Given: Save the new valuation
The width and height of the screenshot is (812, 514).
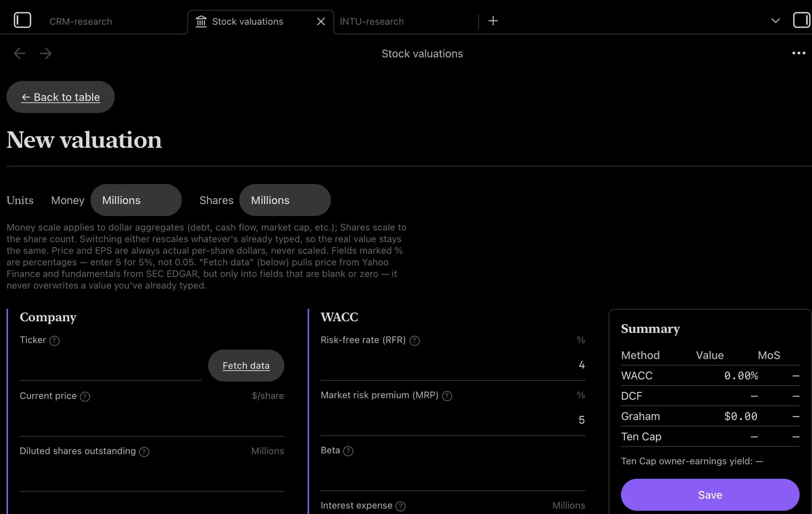Looking at the screenshot, I should pyautogui.click(x=710, y=495).
